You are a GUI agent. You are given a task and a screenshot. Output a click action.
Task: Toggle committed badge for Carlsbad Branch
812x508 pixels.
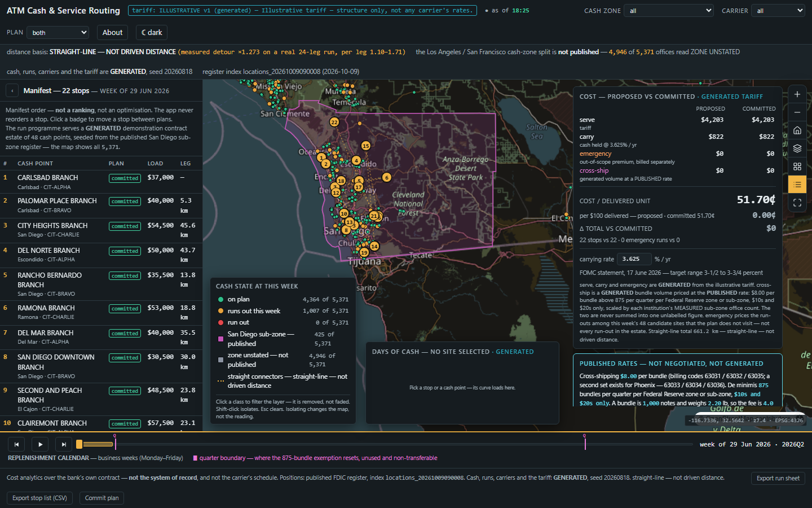pyautogui.click(x=125, y=178)
